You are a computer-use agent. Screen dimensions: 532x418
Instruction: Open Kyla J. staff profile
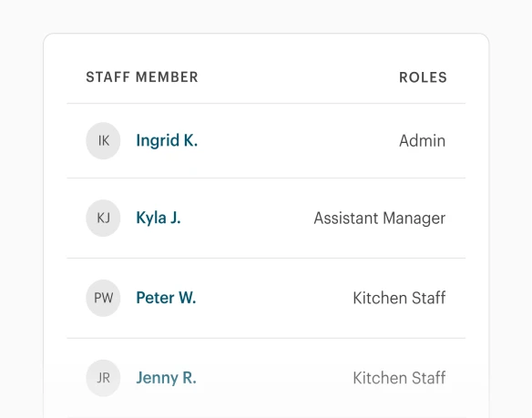tap(159, 218)
